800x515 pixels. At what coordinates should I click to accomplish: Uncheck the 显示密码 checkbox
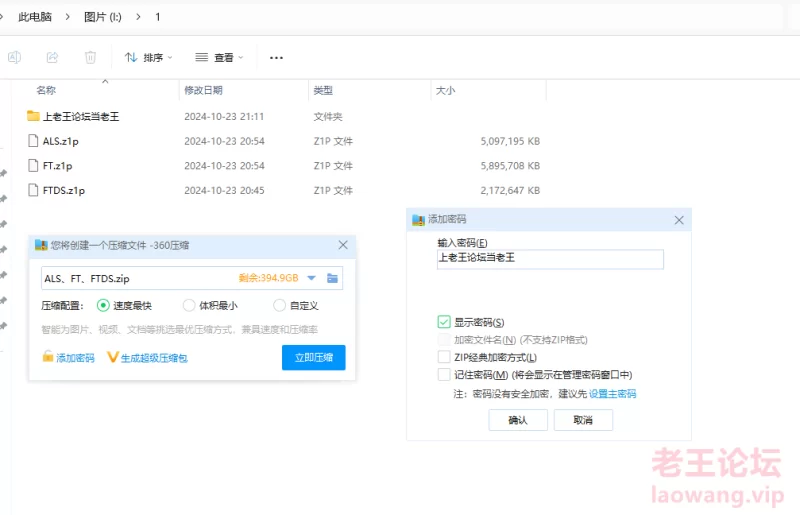[444, 322]
